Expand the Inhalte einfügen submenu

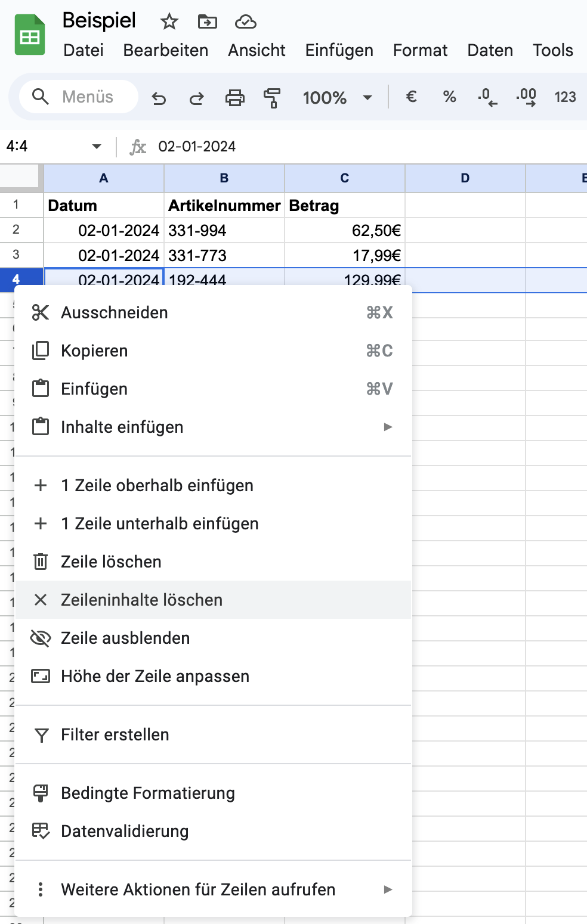click(x=213, y=427)
